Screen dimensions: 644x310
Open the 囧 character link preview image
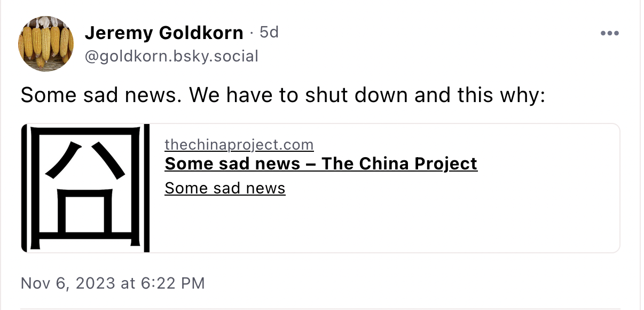85,188
